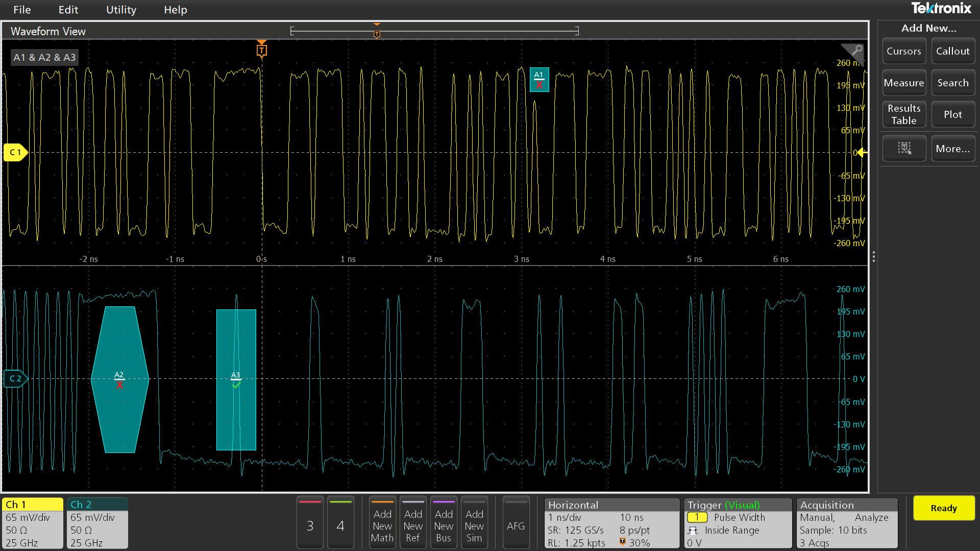Click the Ch 1 trigger level arrow
Screen dimensions: 980x551
tap(862, 152)
